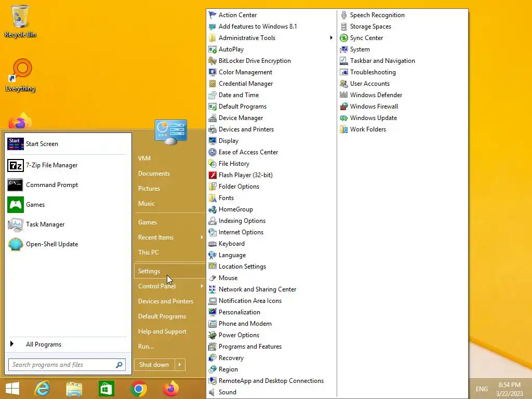This screenshot has width=532, height=399.
Task: Click the Power Options icon
Action: [212, 335]
